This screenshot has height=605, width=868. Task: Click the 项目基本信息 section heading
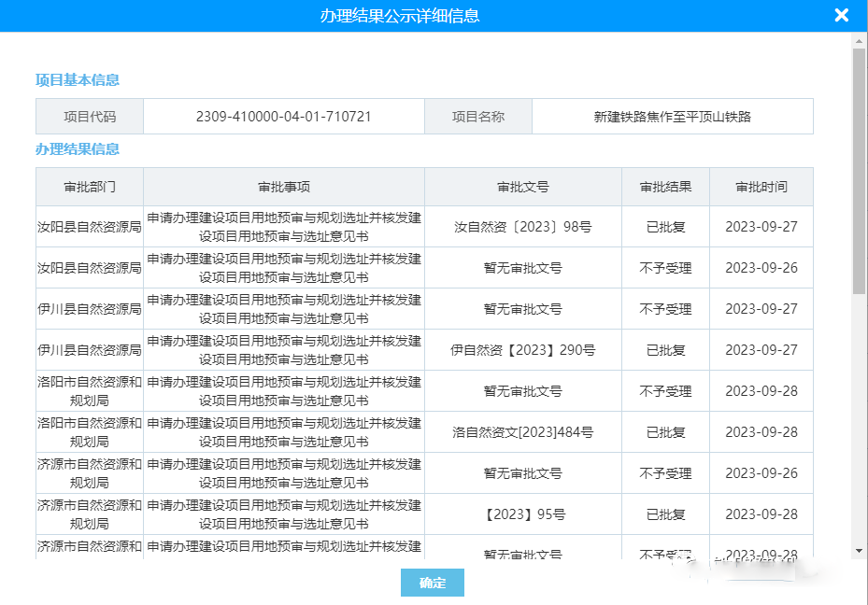click(78, 80)
